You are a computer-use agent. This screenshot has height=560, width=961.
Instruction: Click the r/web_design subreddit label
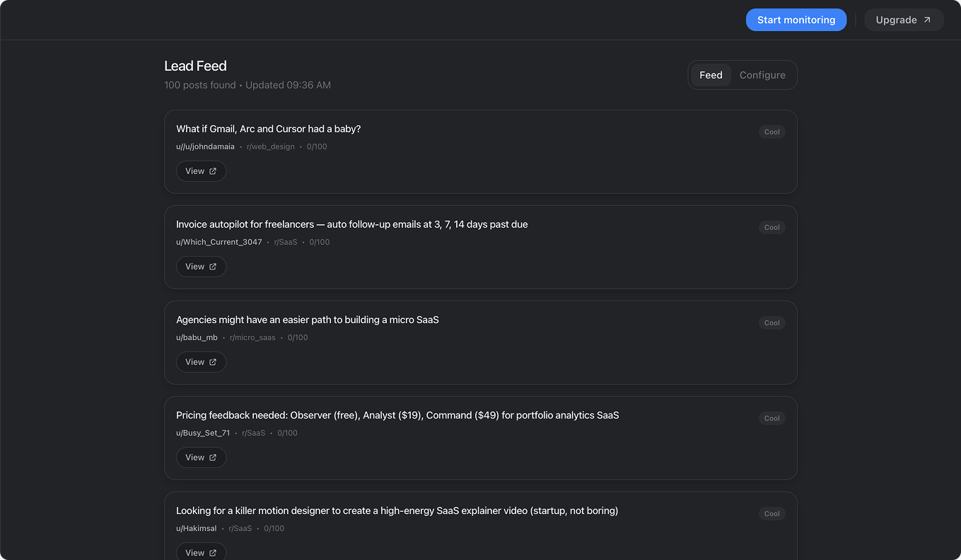[x=271, y=146]
